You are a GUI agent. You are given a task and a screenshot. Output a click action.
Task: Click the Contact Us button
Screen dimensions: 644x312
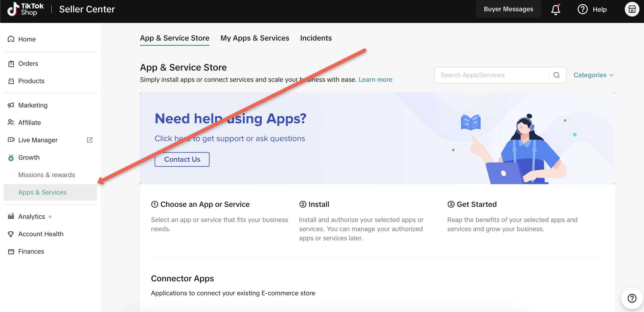pyautogui.click(x=182, y=159)
